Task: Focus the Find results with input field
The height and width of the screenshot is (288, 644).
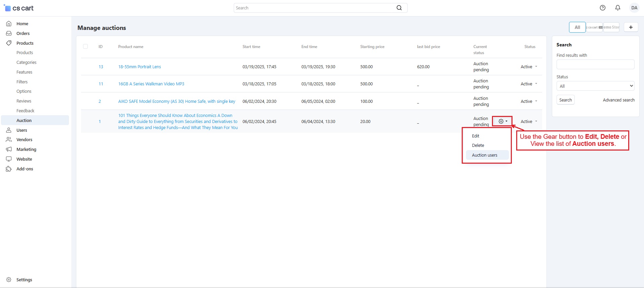Action: (x=595, y=64)
